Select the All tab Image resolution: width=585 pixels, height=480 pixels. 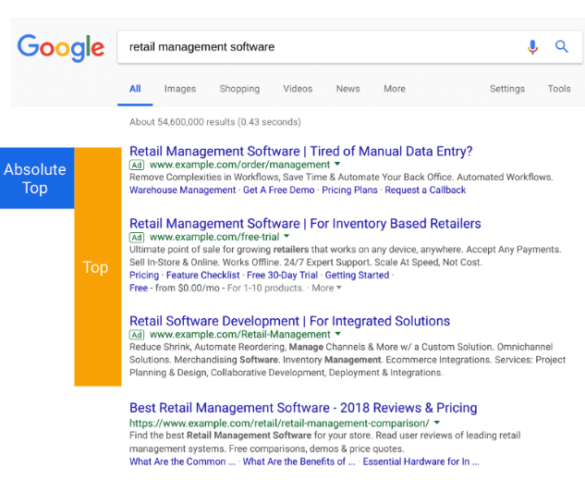click(135, 89)
